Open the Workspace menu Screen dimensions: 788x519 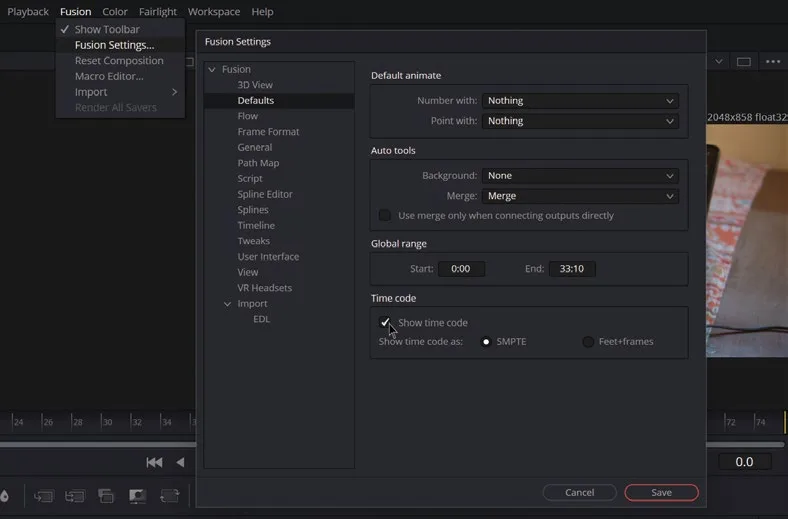(214, 12)
